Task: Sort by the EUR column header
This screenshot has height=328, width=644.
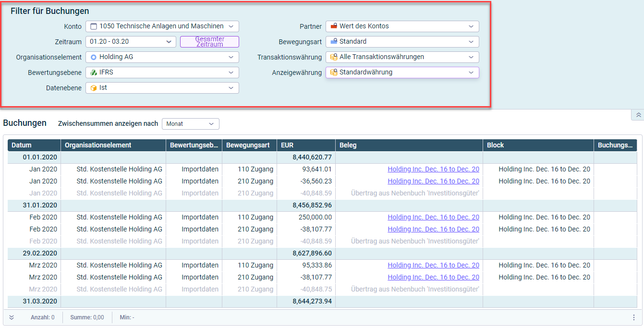Action: pyautogui.click(x=306, y=145)
